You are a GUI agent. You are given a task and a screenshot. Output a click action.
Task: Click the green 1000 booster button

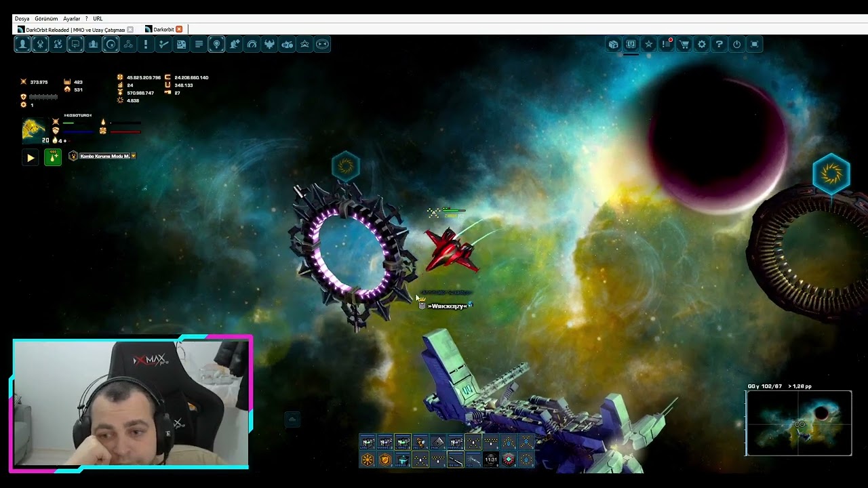[x=53, y=157]
